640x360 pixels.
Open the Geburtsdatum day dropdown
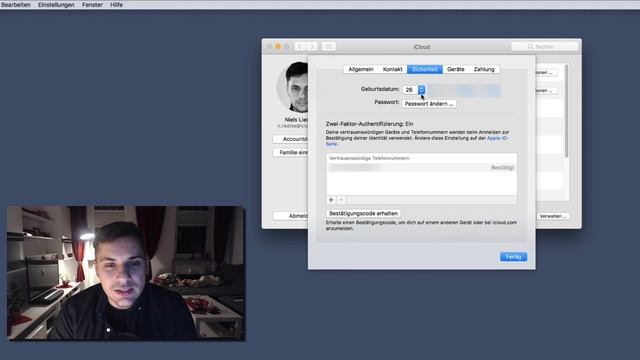(x=414, y=89)
